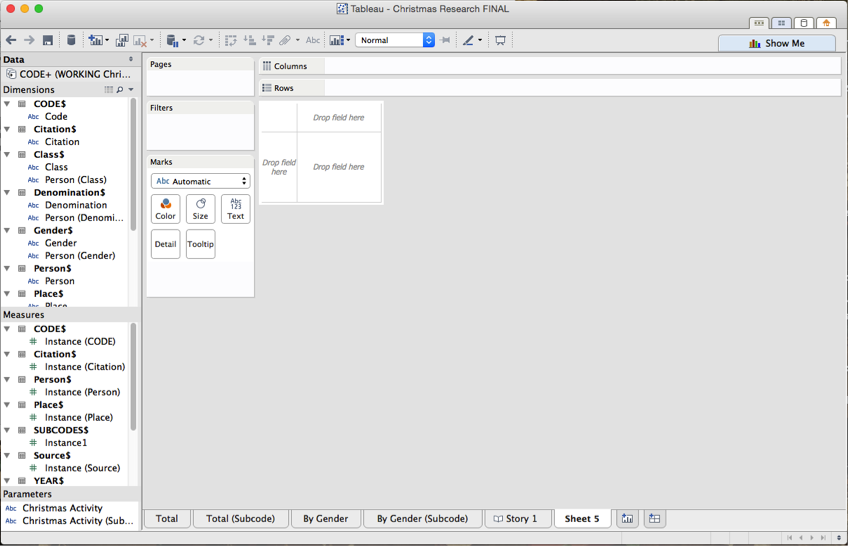Select the Sheet 5 tab
Image resolution: width=848 pixels, height=546 pixels.
(x=582, y=518)
